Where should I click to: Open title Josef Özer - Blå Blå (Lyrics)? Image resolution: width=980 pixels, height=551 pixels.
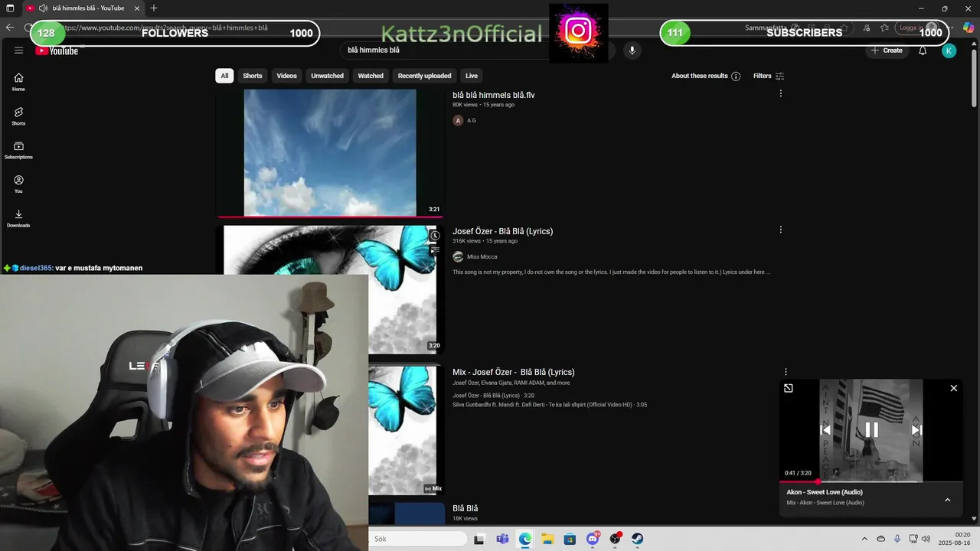(502, 231)
